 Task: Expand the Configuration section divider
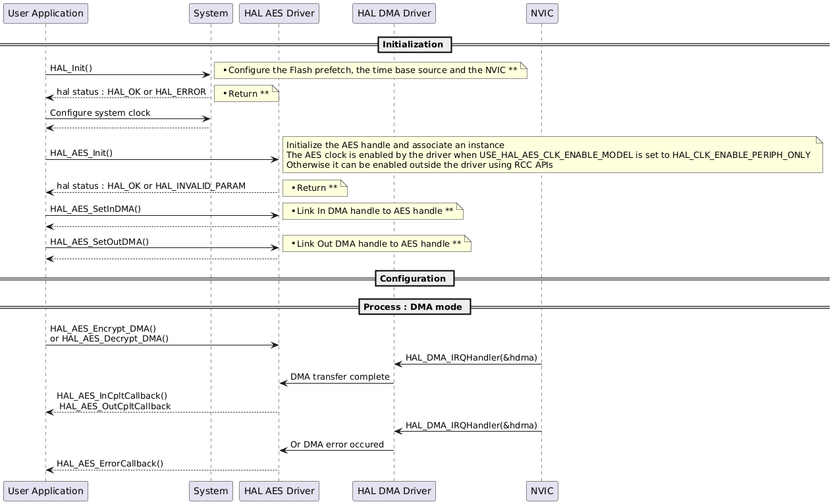tap(414, 278)
